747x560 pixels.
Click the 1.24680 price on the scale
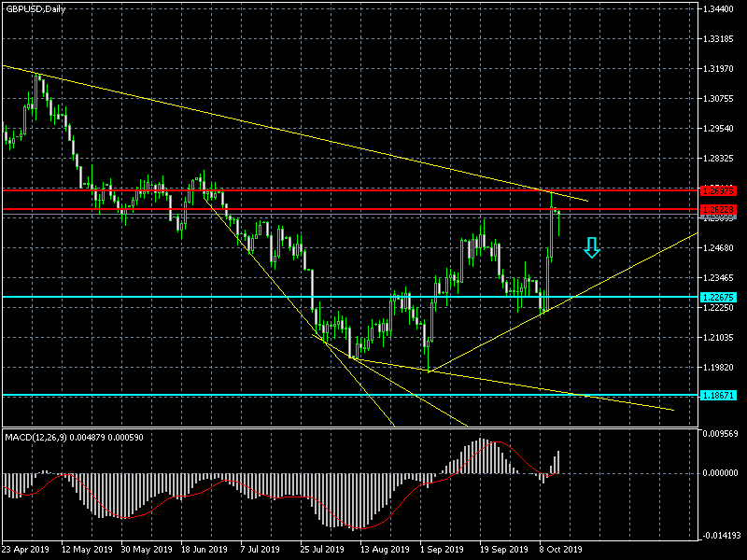[x=721, y=248]
